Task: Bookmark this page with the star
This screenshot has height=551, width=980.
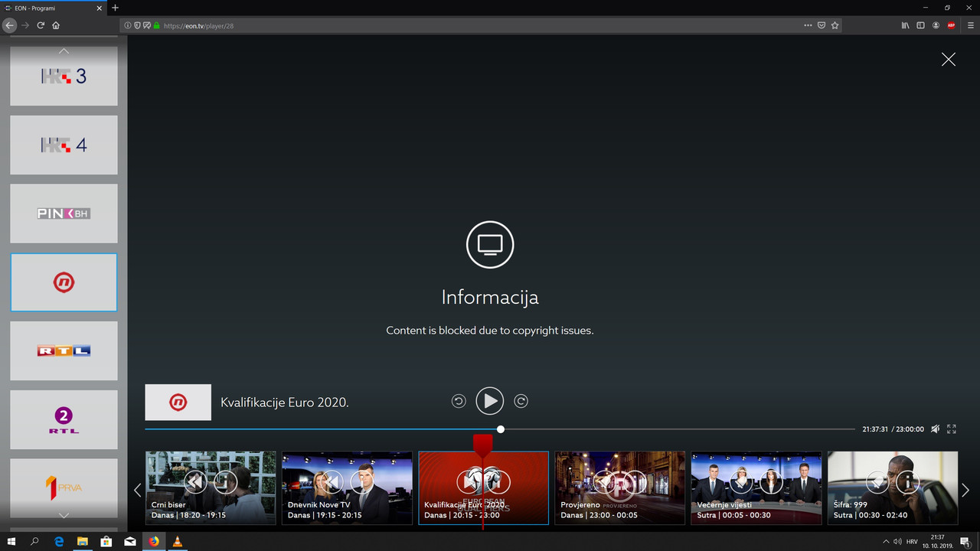Action: tap(835, 25)
